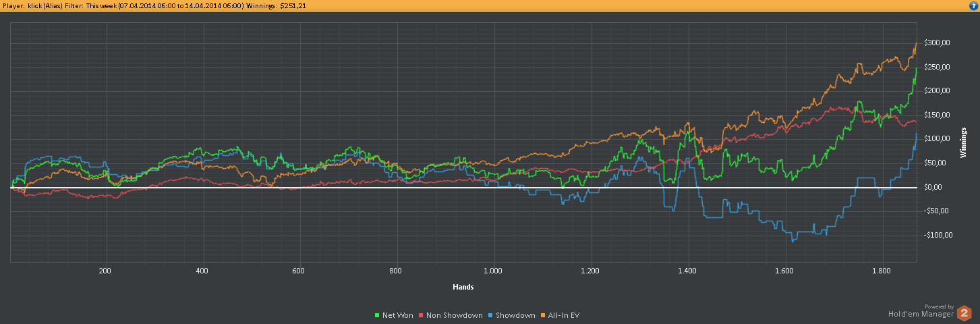The height and width of the screenshot is (324, 980).
Task: Click the "200" hands axis label
Action: 105,271
